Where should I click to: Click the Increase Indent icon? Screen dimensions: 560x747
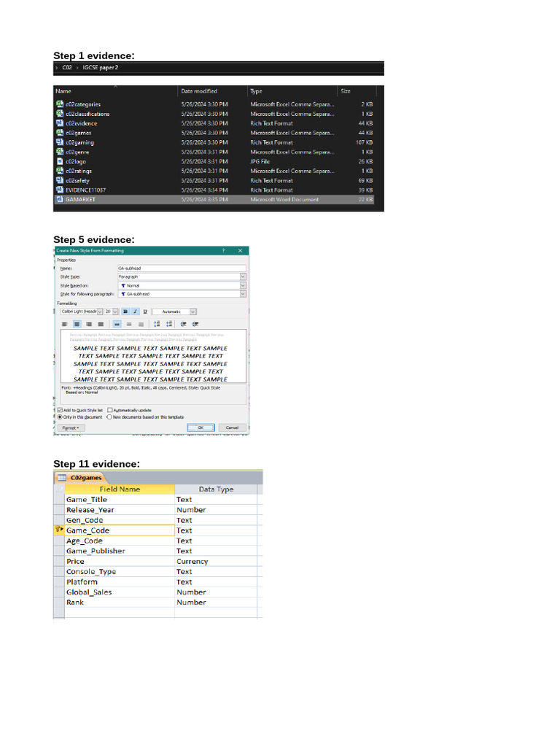coord(195,324)
